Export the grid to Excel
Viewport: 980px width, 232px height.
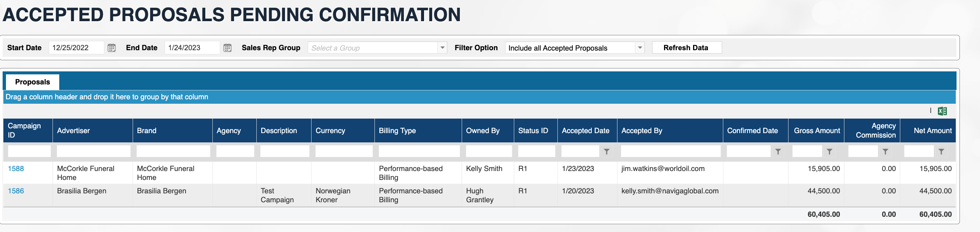pyautogui.click(x=942, y=111)
